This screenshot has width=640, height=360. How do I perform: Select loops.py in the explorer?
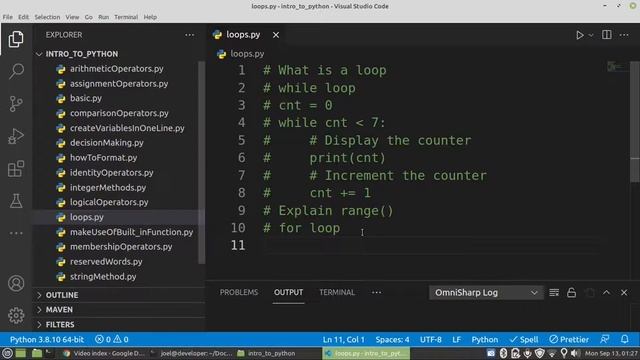(x=87, y=217)
